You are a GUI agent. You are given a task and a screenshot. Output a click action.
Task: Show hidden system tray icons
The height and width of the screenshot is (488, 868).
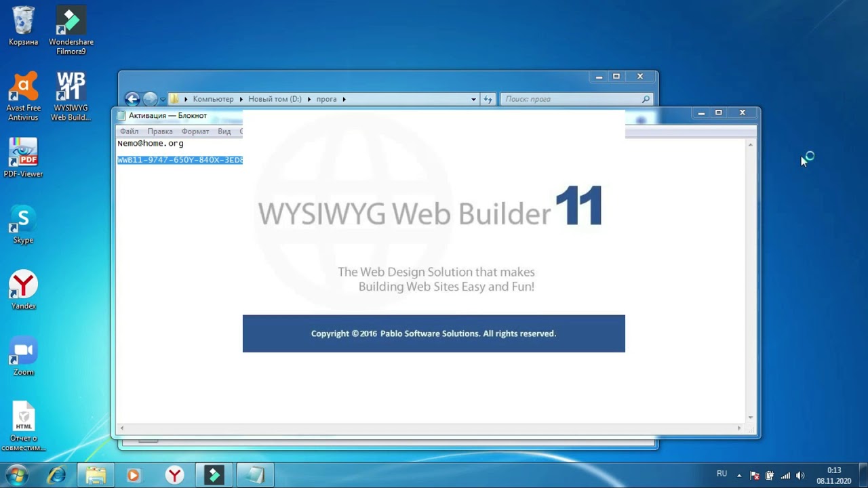click(x=739, y=476)
